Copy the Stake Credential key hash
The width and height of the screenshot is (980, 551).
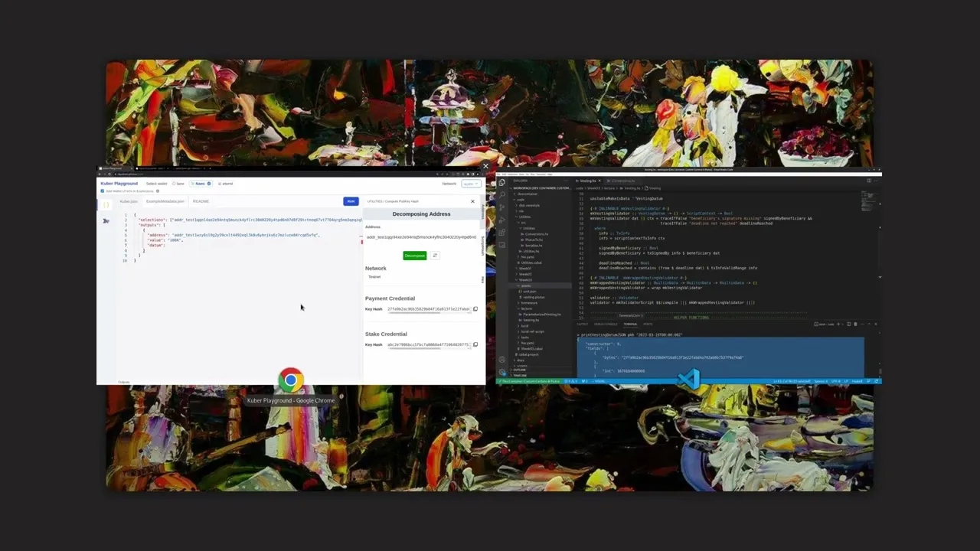475,344
